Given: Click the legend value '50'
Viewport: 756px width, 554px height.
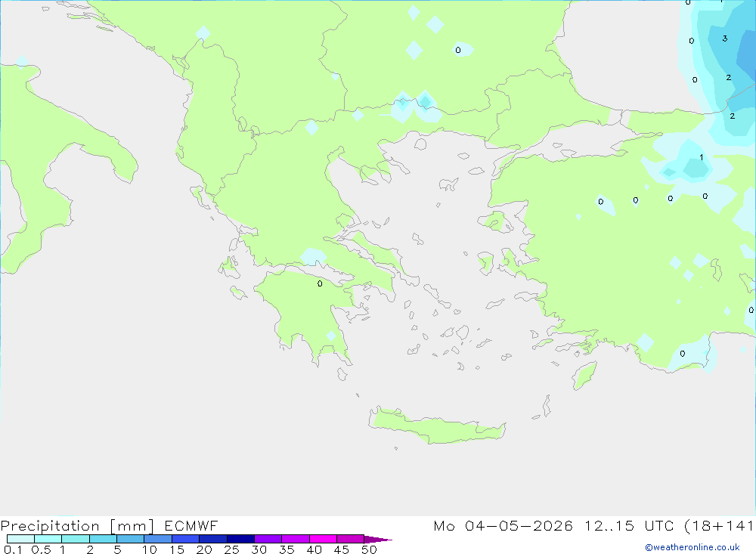Looking at the screenshot, I should click(369, 549).
